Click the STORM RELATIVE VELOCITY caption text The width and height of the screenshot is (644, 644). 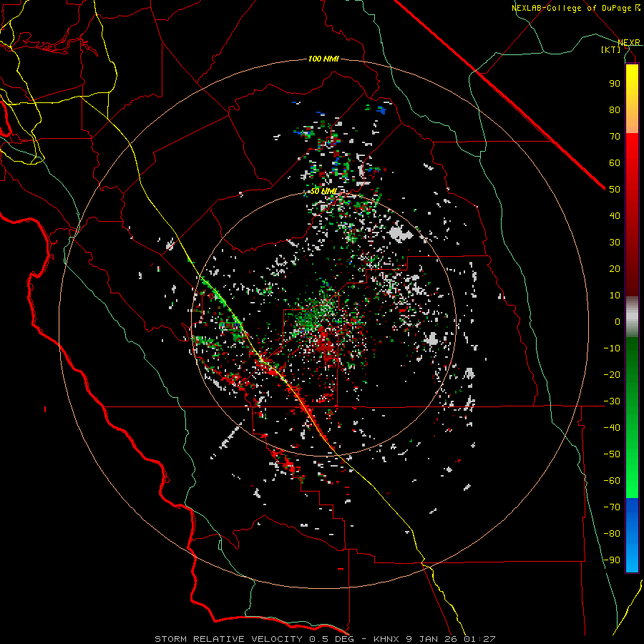click(x=228, y=639)
